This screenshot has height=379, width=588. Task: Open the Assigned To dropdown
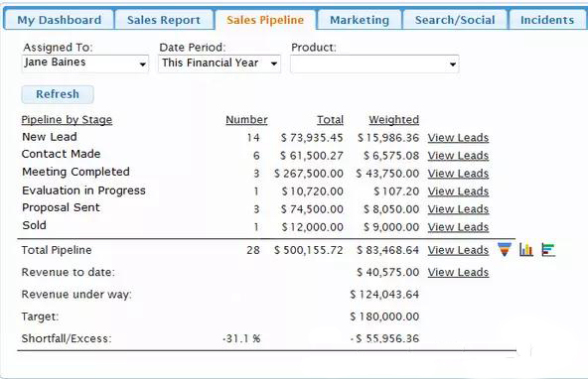pos(85,63)
